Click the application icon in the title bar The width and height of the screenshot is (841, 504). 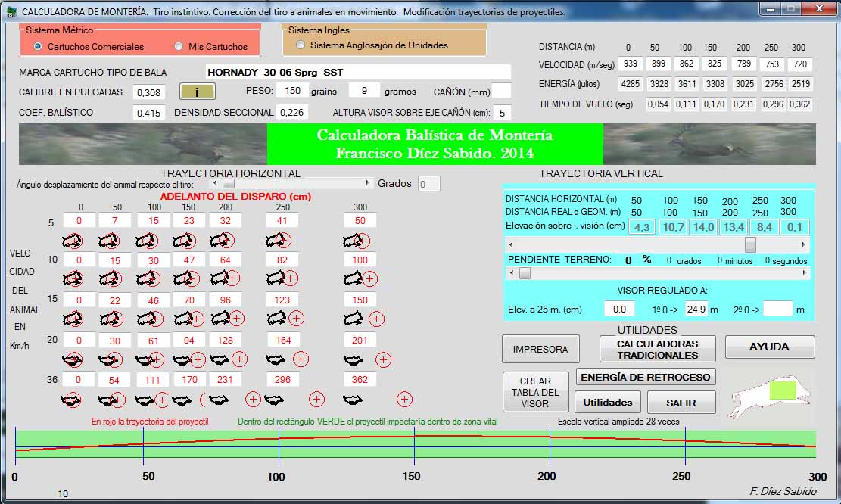[10, 11]
